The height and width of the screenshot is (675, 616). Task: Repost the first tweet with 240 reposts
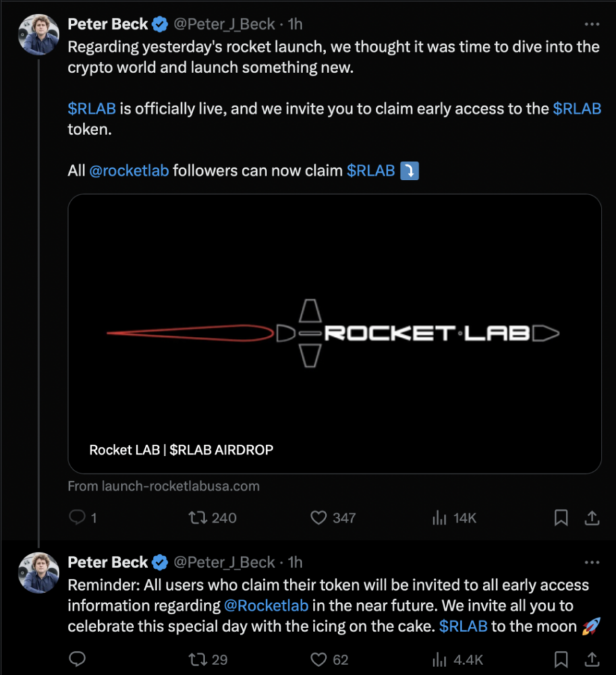click(x=197, y=518)
